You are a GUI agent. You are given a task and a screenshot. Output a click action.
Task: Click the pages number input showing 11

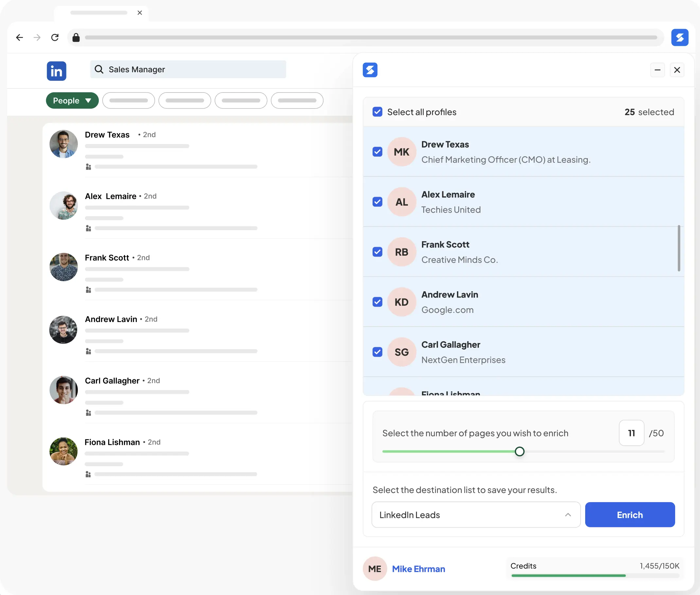(x=631, y=433)
